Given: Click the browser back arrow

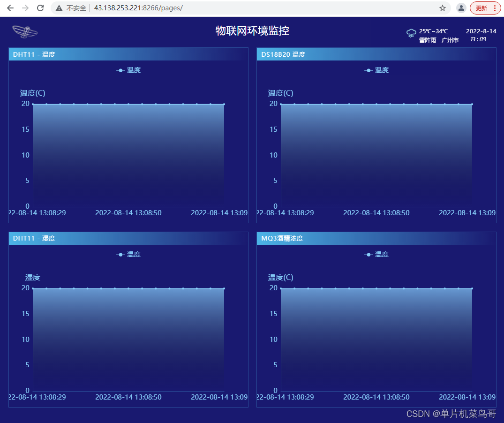Looking at the screenshot, I should [x=10, y=8].
